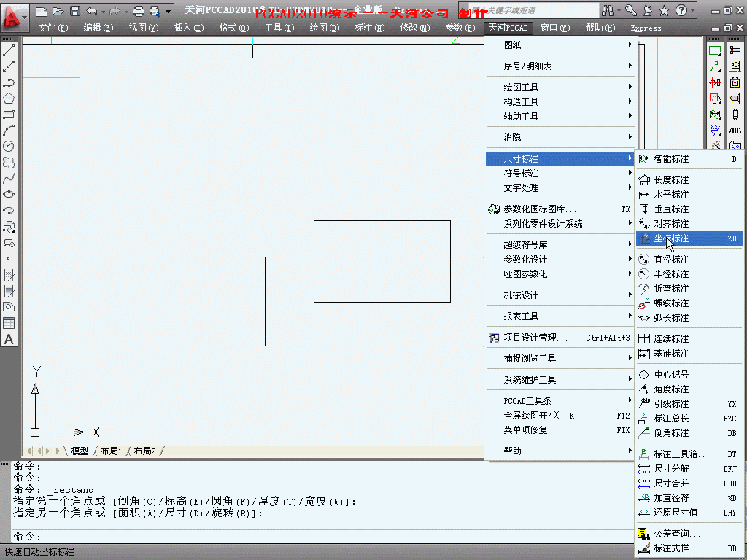Choose 坐标标注 menu entry
The width and height of the screenshot is (747, 560).
(x=689, y=238)
